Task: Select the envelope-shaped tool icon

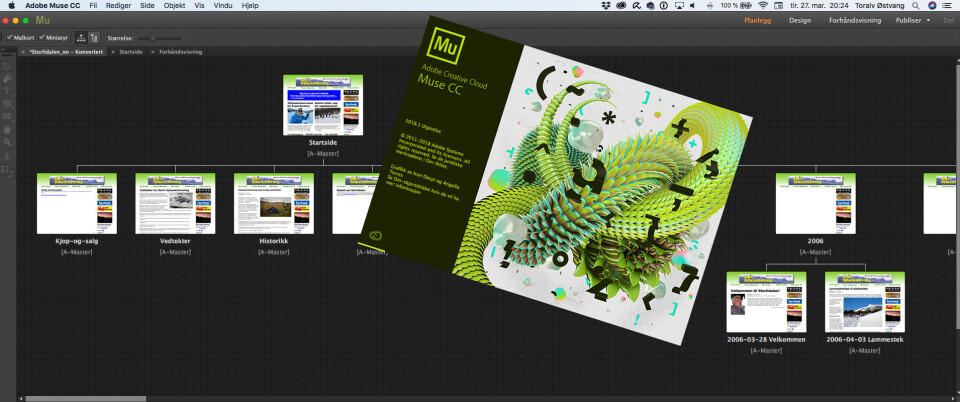Action: [7, 116]
